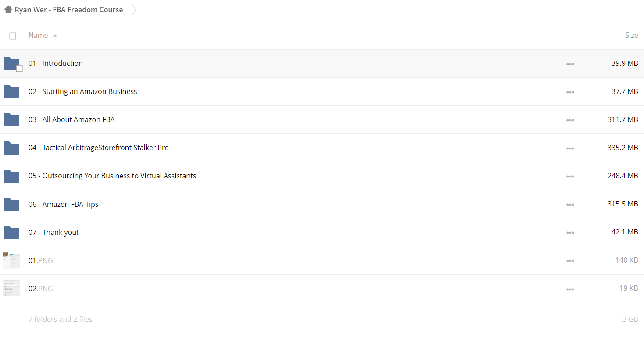
Task: Open more actions for 01 - Introduction
Action: (x=570, y=64)
